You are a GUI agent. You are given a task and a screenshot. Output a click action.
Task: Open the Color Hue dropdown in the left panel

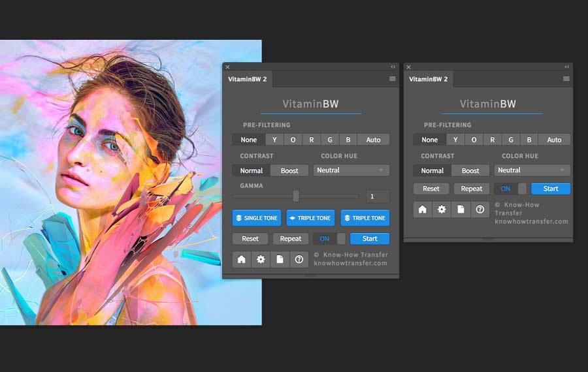point(351,170)
